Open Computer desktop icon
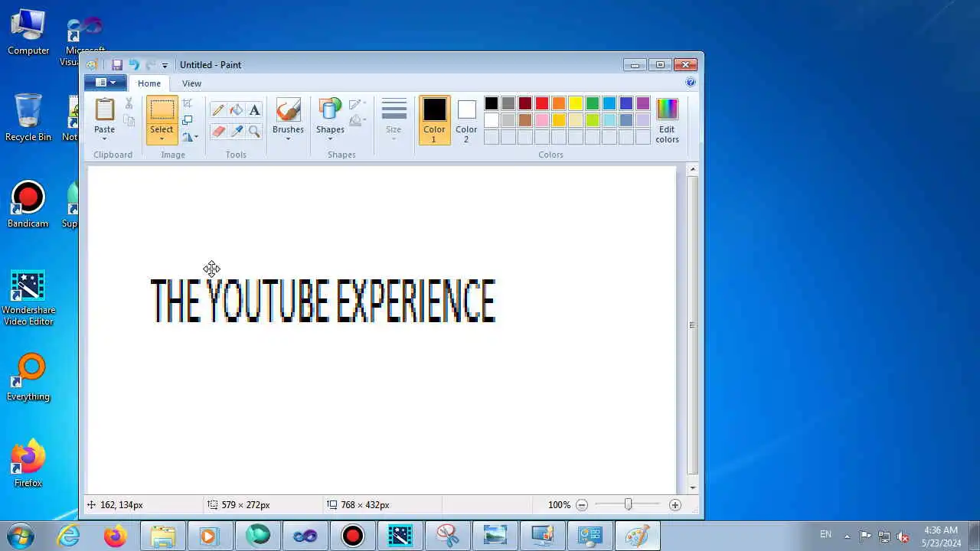Viewport: 980px width, 551px height. 28,32
